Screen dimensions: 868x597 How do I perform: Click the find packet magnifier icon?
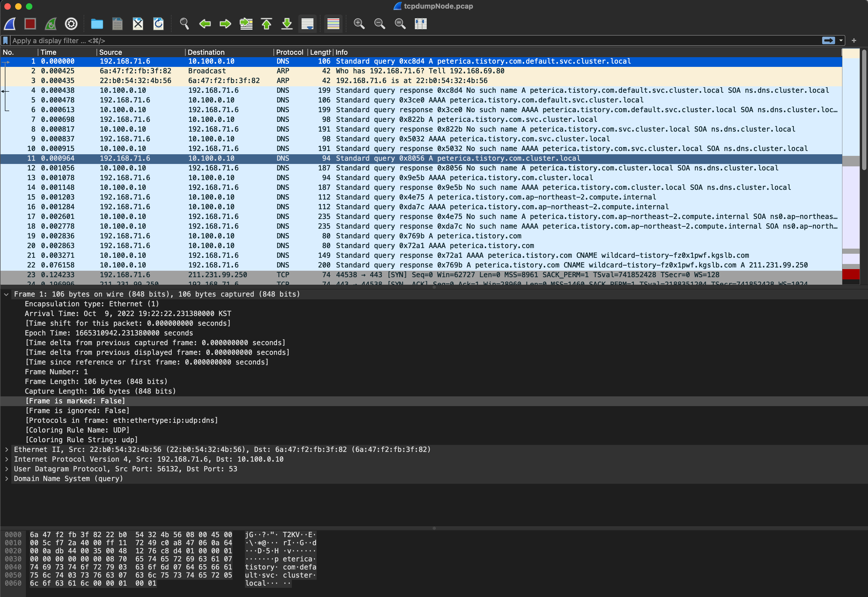point(184,24)
